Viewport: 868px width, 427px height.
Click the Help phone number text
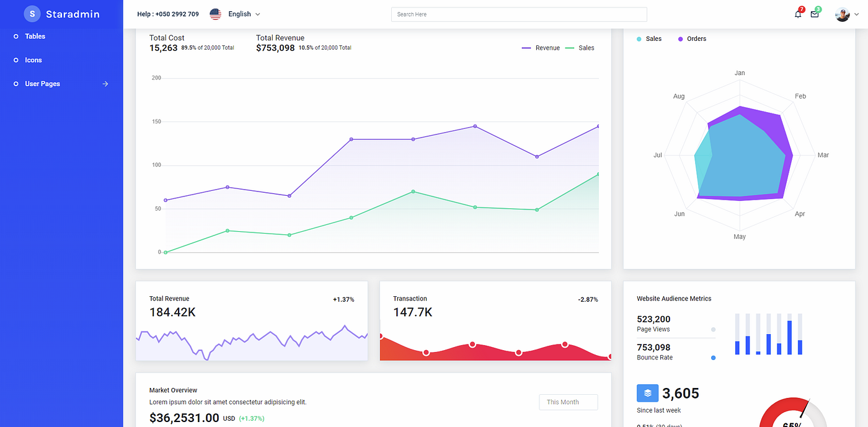point(168,14)
